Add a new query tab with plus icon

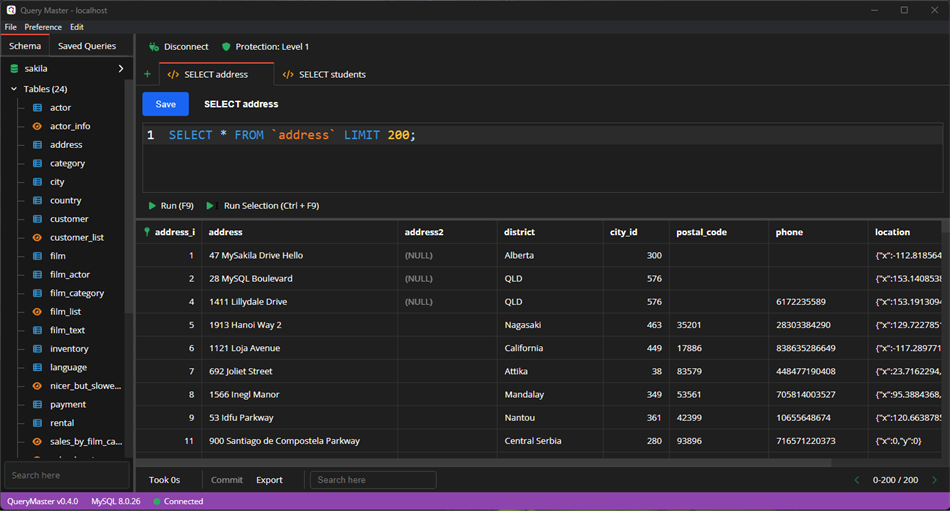click(148, 74)
